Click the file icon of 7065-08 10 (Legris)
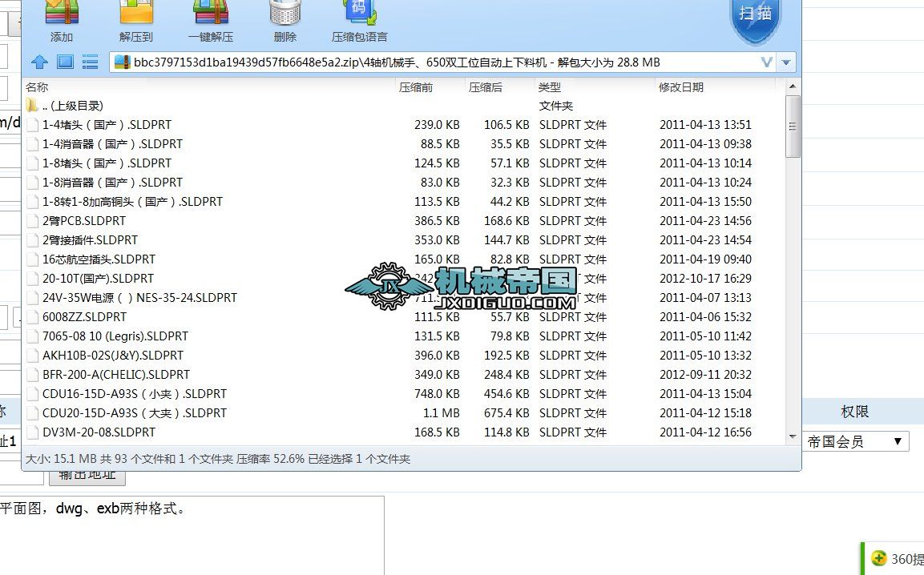This screenshot has width=924, height=575. [32, 336]
